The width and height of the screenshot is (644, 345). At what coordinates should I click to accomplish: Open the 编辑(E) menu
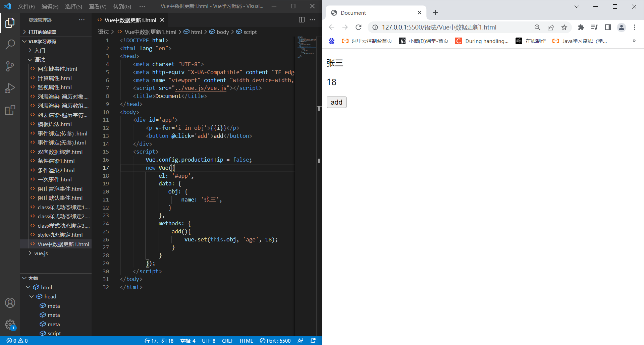tap(50, 6)
